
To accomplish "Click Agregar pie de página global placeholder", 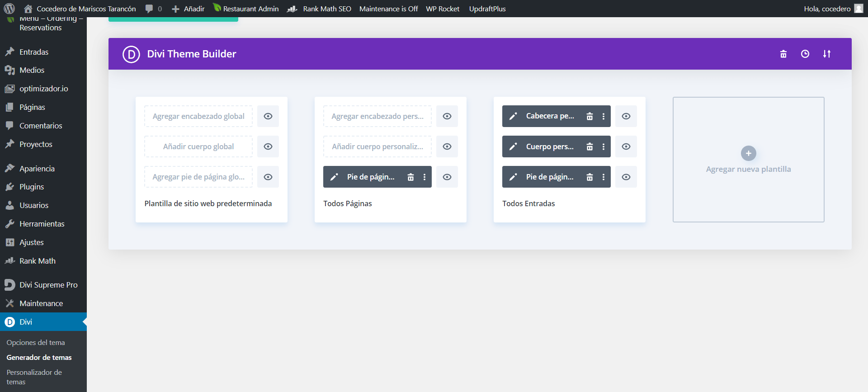I will (x=198, y=177).
